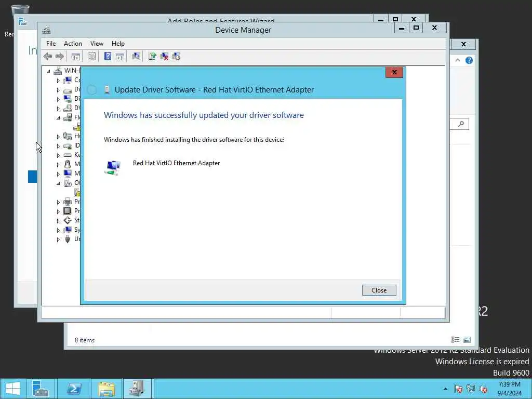Open the View menu in Device Manager
This screenshot has height=399, width=532.
(97, 44)
